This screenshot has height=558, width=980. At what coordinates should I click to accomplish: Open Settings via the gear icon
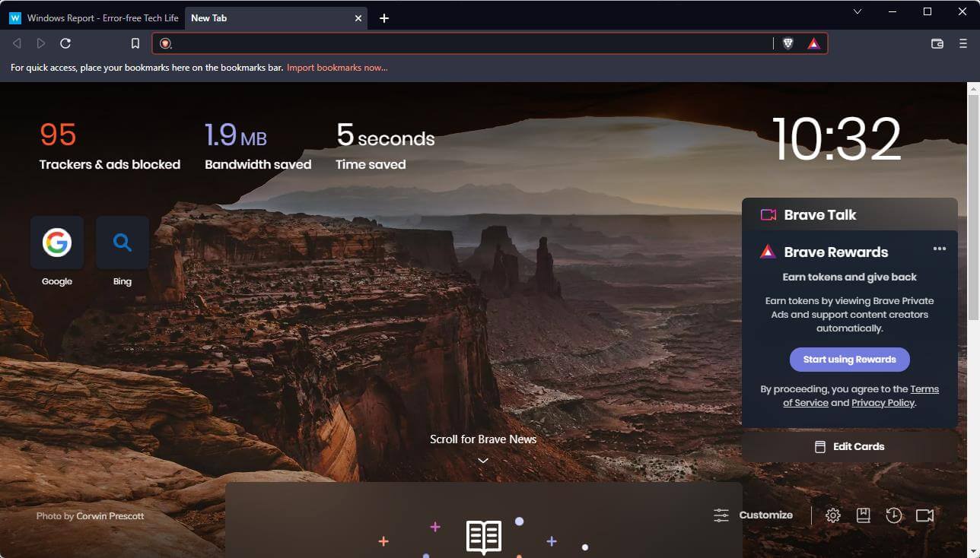(x=833, y=515)
